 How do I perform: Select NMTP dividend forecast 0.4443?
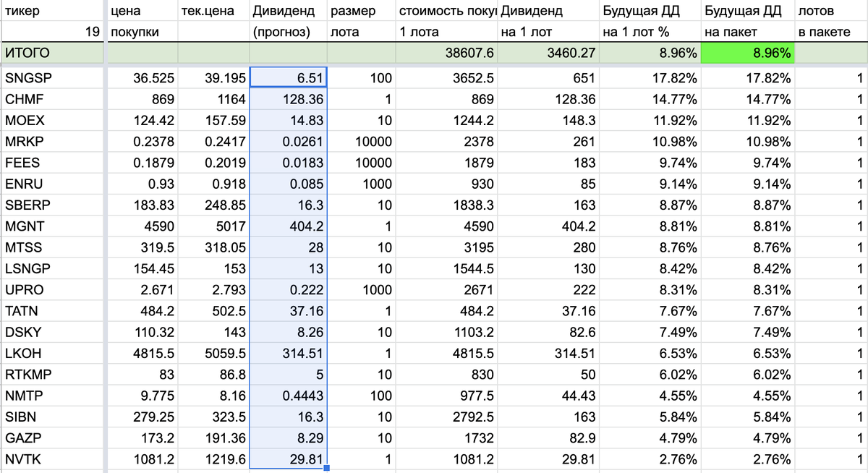[x=288, y=396]
